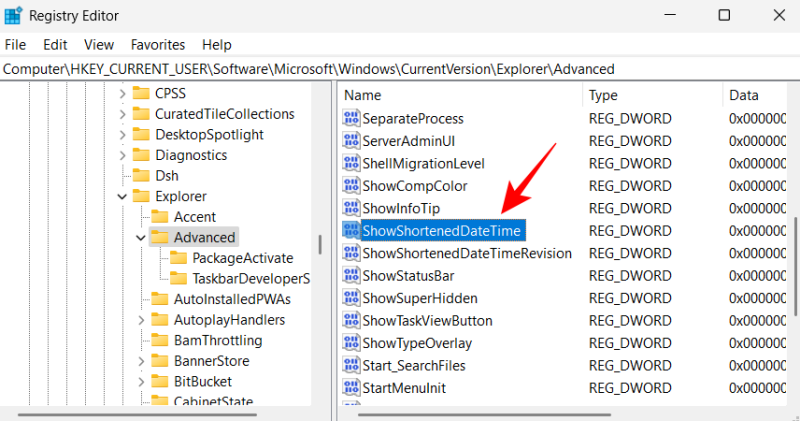Click the registry path address bar
Viewport: 800px width, 421px height.
400,68
